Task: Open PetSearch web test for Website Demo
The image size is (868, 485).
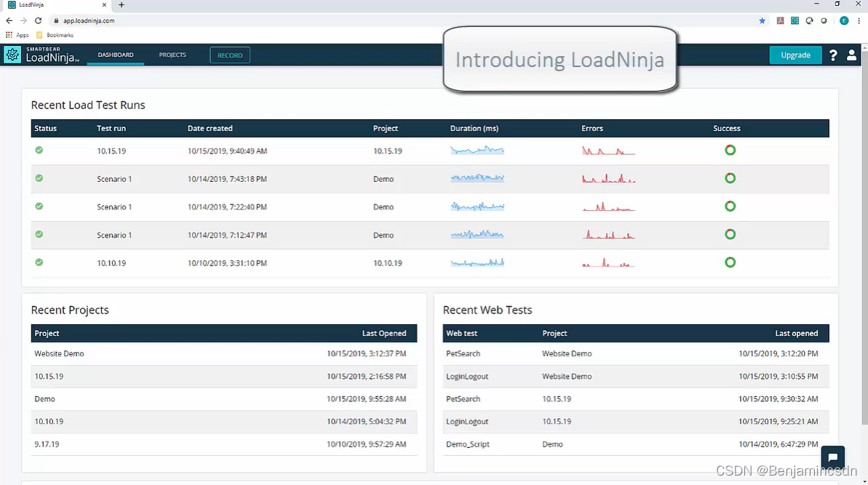Action: tap(463, 353)
